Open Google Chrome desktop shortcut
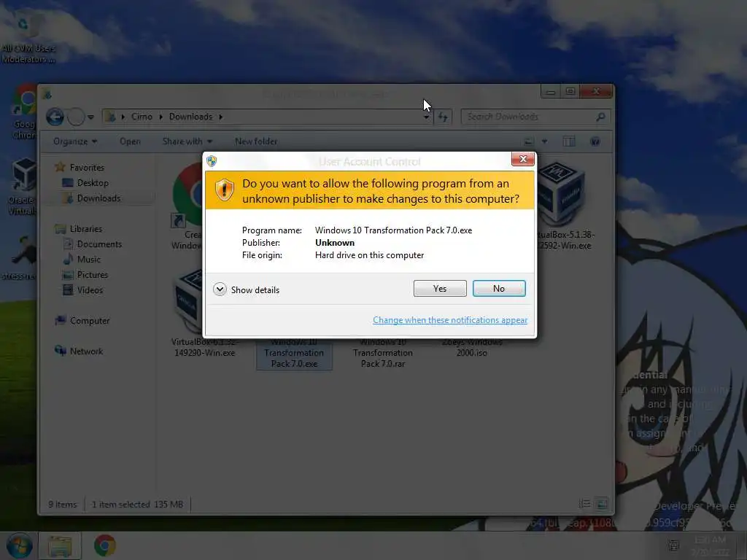This screenshot has height=560, width=747. pos(24,112)
